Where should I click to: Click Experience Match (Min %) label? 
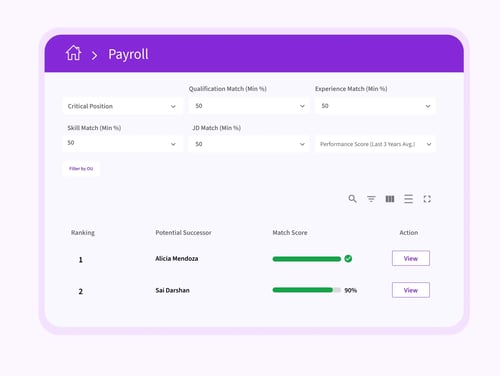click(351, 89)
